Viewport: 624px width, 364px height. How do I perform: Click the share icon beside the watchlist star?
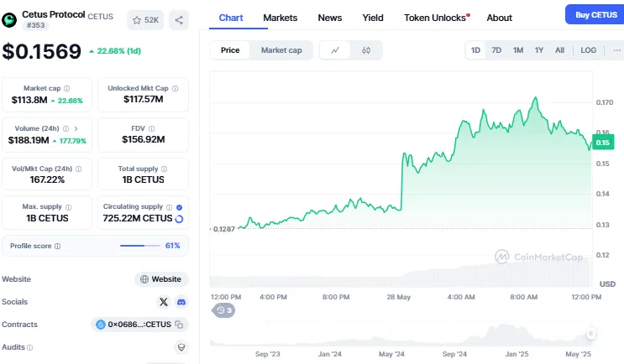[x=179, y=20]
